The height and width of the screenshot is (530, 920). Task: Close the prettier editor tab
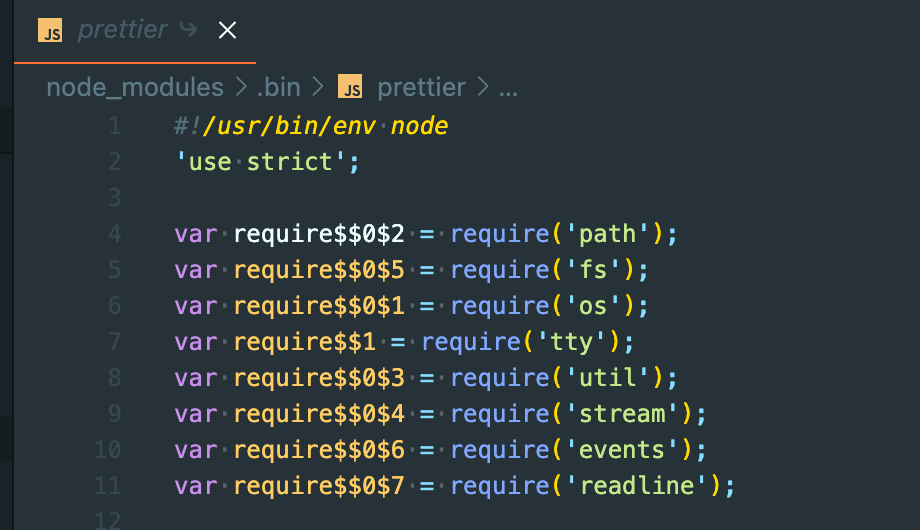[x=228, y=30]
